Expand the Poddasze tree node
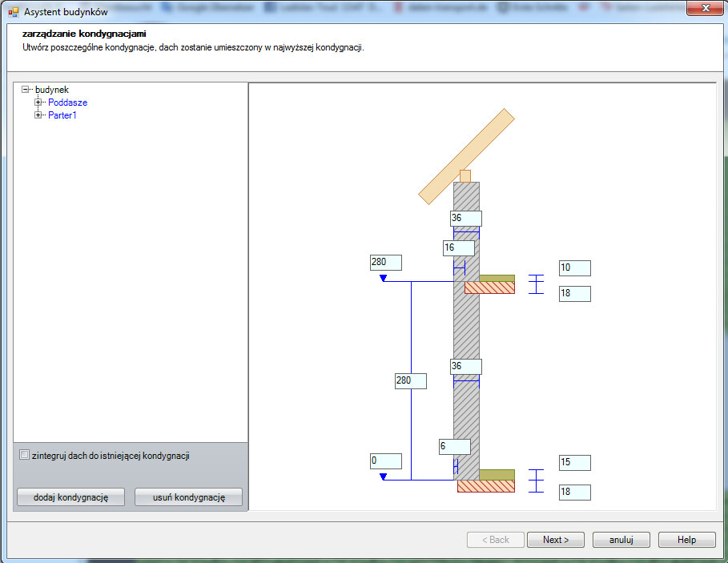The image size is (728, 563). [38, 103]
